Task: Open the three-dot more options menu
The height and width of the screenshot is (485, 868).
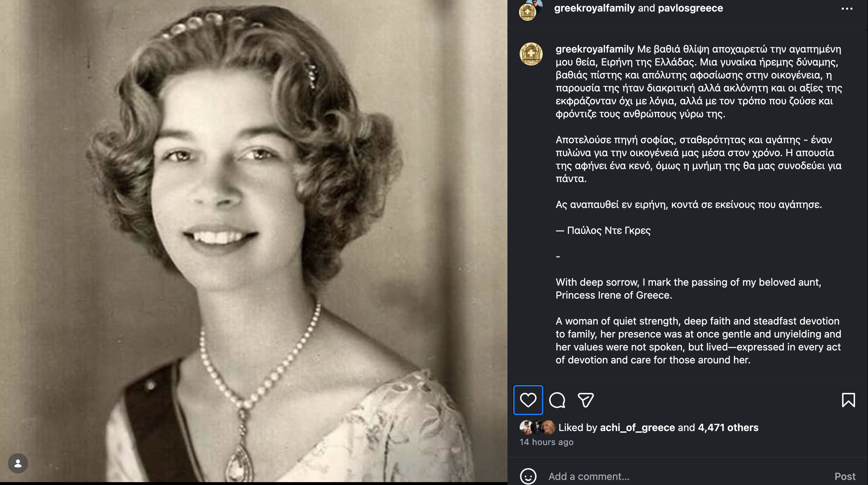Action: pyautogui.click(x=847, y=9)
